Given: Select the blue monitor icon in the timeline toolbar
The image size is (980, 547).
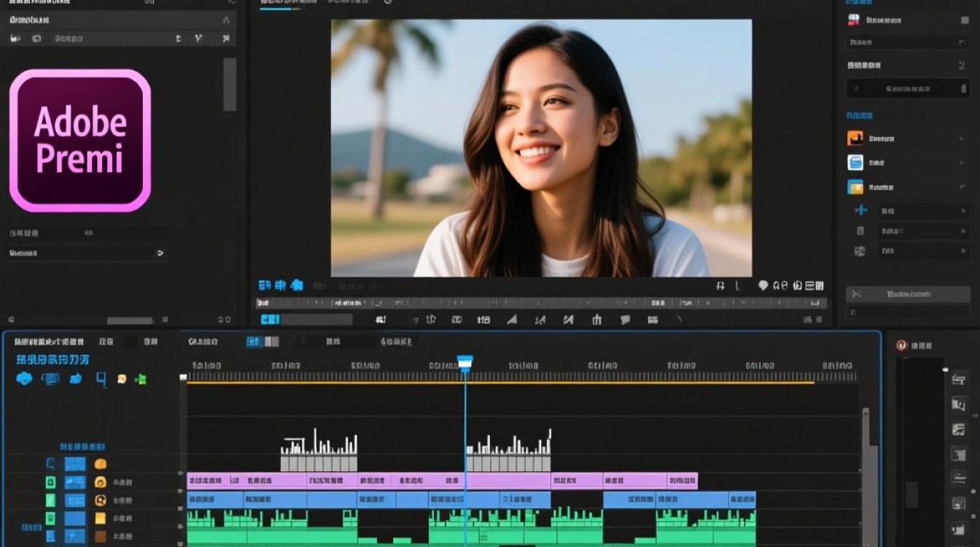Looking at the screenshot, I should pyautogui.click(x=50, y=379).
